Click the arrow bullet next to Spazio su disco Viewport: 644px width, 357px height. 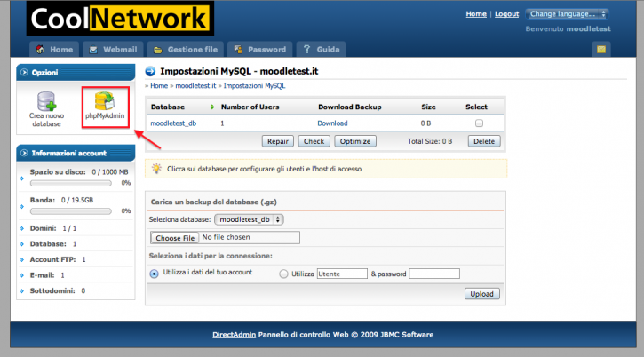click(22, 178)
